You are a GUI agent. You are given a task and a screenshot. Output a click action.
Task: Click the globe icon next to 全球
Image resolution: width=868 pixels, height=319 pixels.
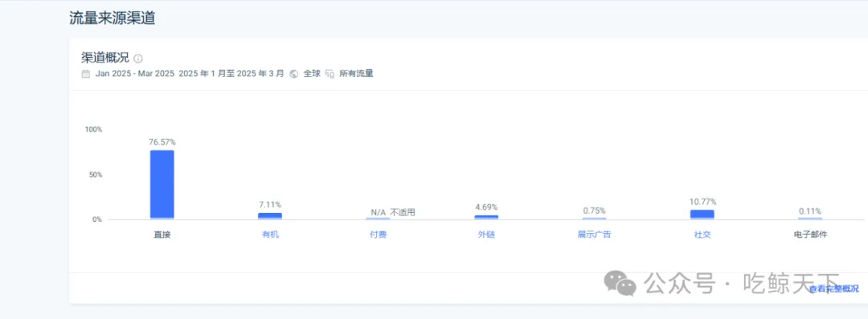294,74
